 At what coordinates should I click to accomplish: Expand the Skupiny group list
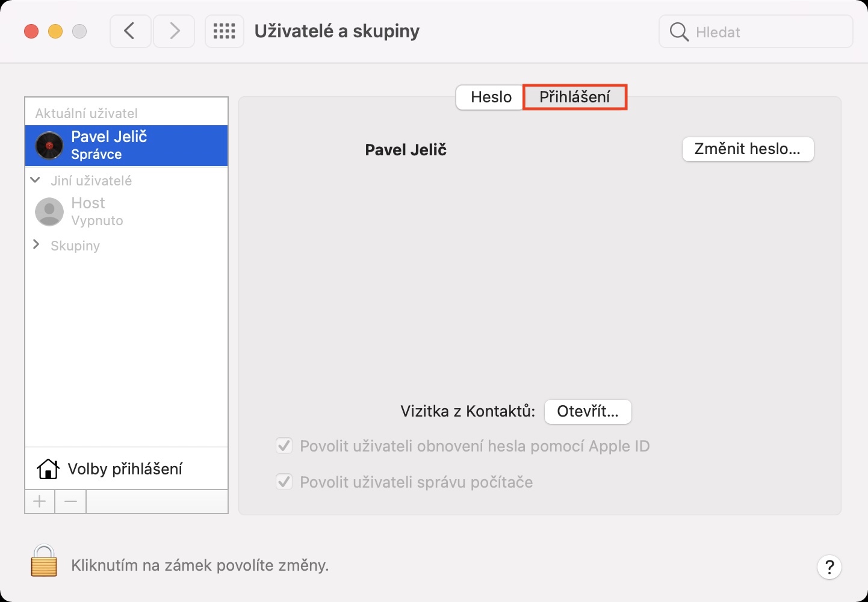[36, 244]
